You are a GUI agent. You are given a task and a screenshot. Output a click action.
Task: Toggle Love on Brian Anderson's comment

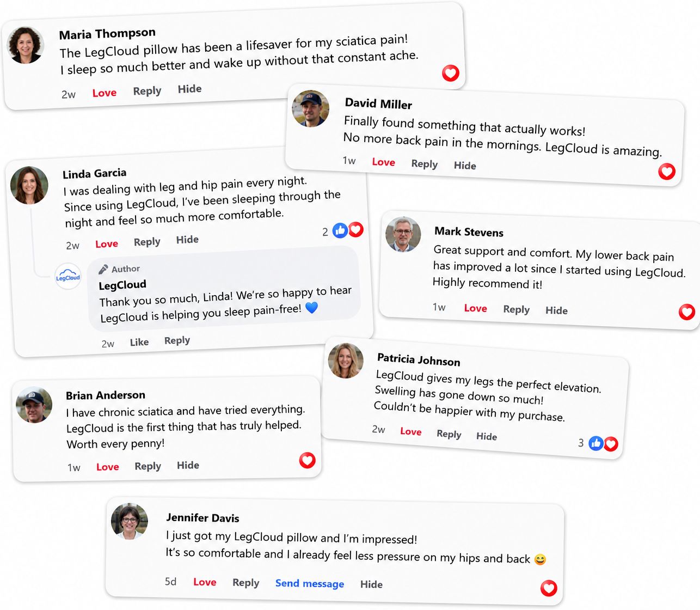[107, 467]
